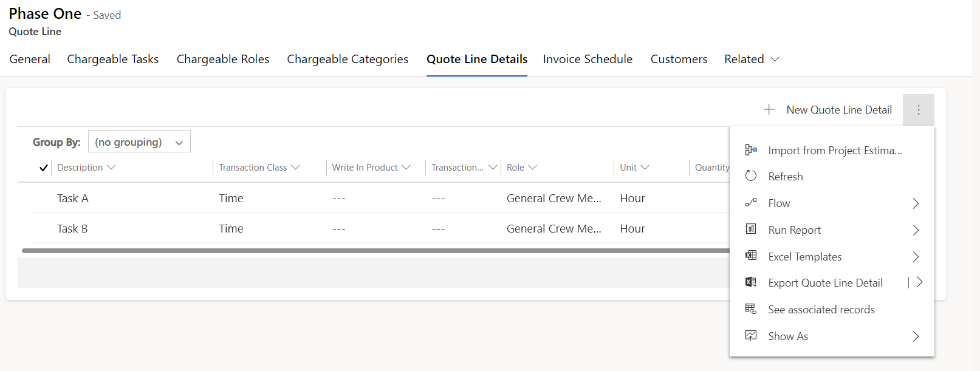The width and height of the screenshot is (980, 371).
Task: Click Hour unit in Task A row
Action: (632, 198)
